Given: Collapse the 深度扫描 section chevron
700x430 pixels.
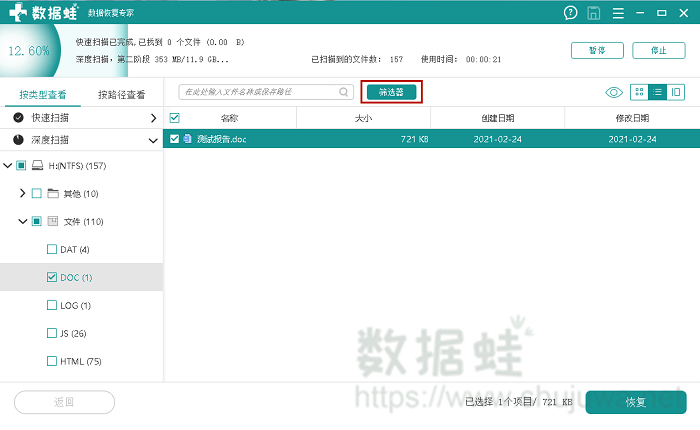Looking at the screenshot, I should click(153, 141).
